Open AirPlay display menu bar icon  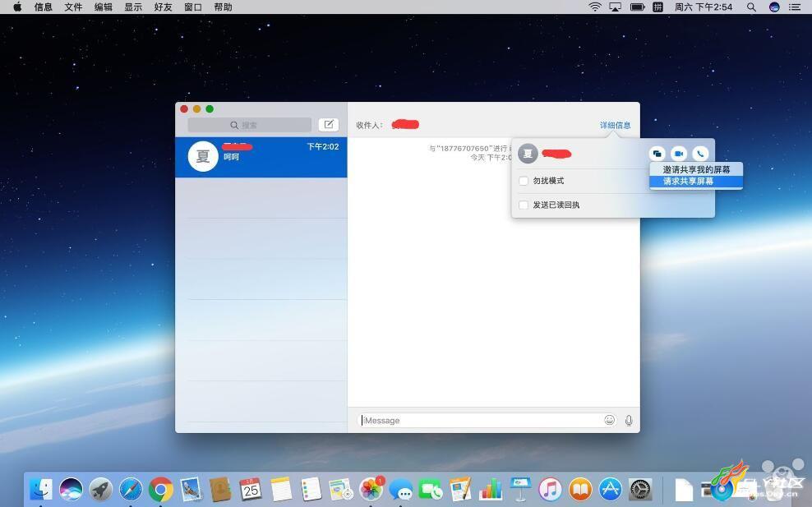click(x=616, y=7)
